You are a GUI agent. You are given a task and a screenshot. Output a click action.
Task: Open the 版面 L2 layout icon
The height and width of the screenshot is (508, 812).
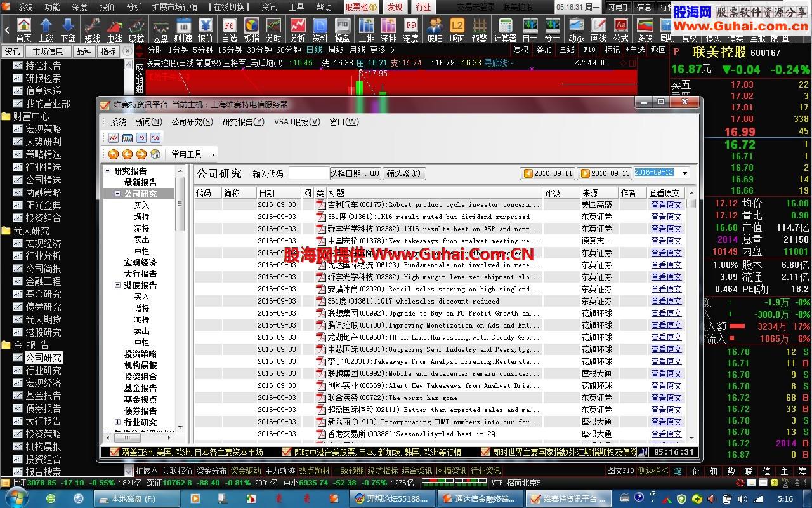(457, 29)
